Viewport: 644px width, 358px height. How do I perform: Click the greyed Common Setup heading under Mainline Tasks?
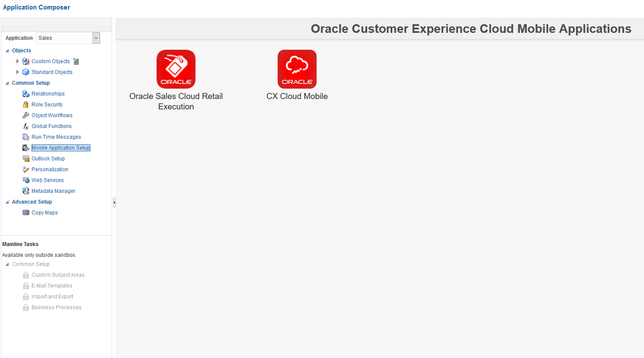coord(31,264)
